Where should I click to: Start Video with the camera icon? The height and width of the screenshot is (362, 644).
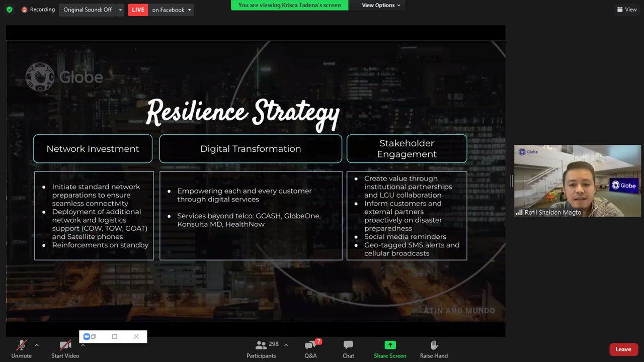(x=65, y=349)
